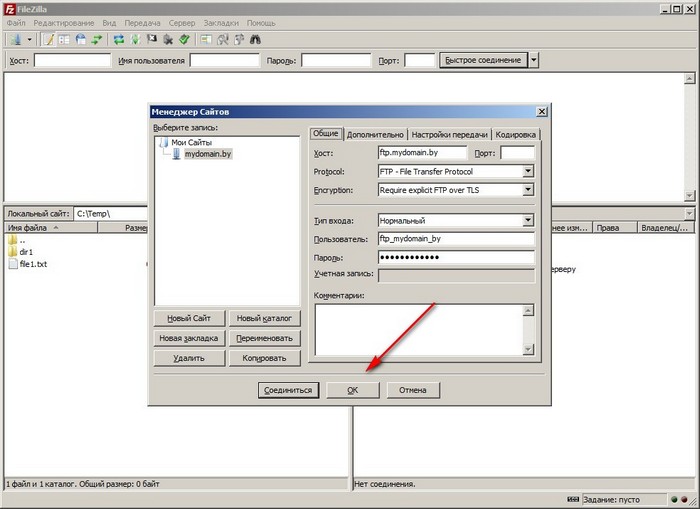
Task: Select the Мои Сайты folder
Action: click(192, 142)
